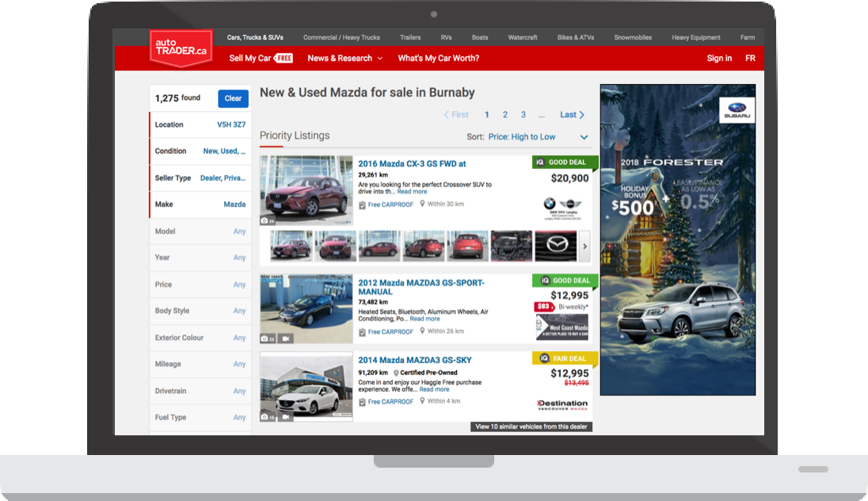The height and width of the screenshot is (501, 868).
Task: Click the video icon on the 2014 MAZDA3 photo
Action: pos(286,416)
